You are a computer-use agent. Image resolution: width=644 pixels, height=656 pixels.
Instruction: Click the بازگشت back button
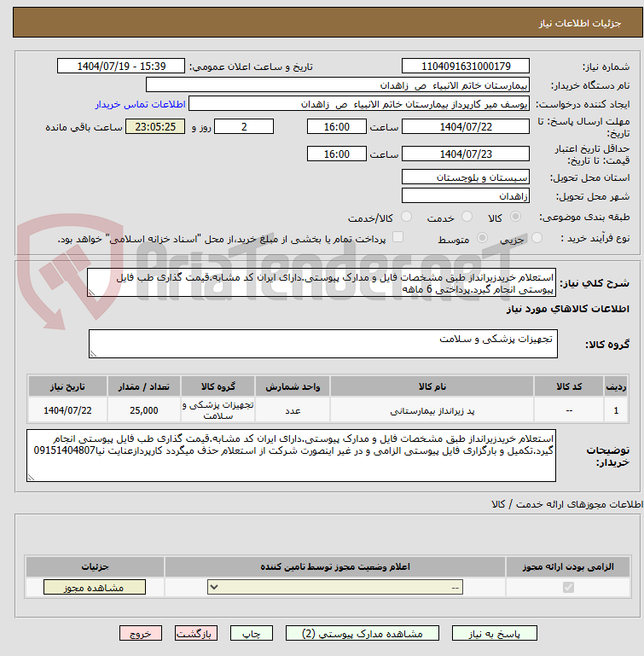click(x=196, y=634)
